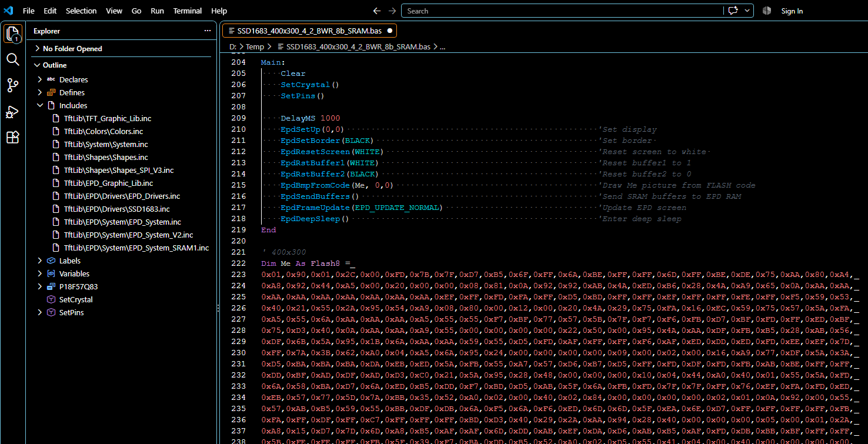Click the unsaved dot on the SSD1683 editor tab
Screen dimensions: 868x444
(390, 31)
